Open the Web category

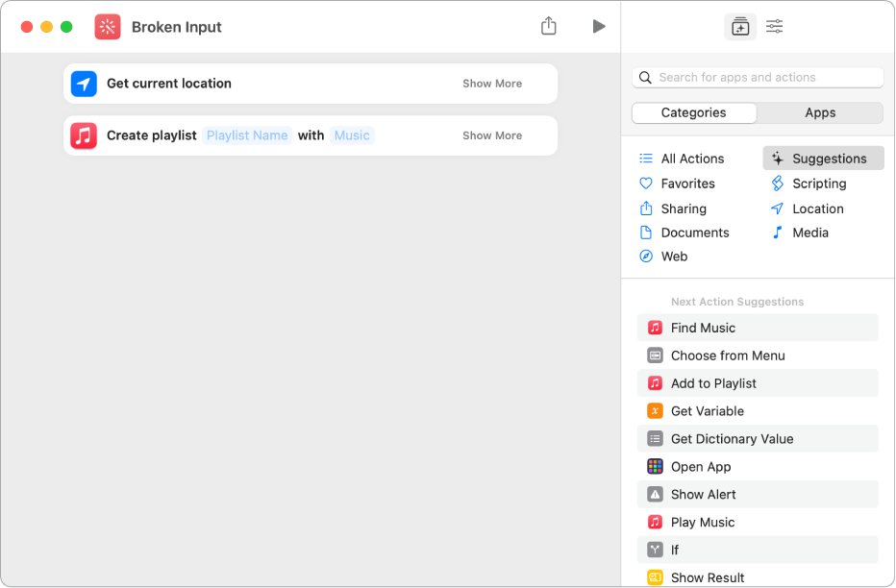point(674,257)
